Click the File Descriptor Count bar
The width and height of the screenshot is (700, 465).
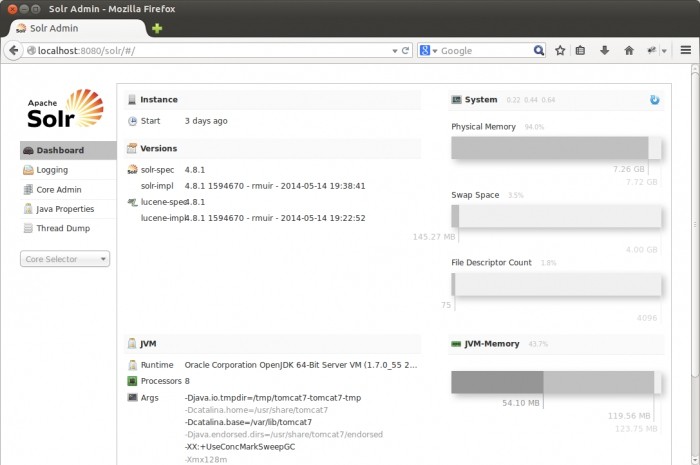[556, 284]
